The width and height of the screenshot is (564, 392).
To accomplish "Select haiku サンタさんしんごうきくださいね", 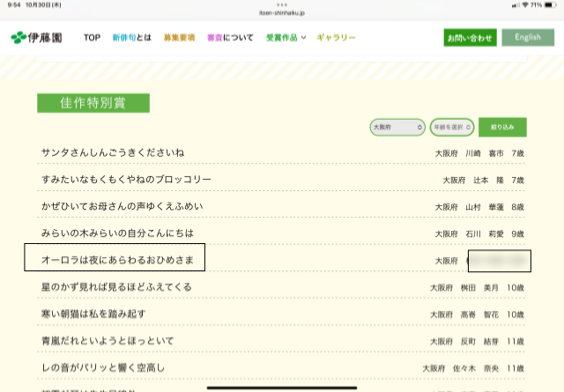I will (x=113, y=152).
